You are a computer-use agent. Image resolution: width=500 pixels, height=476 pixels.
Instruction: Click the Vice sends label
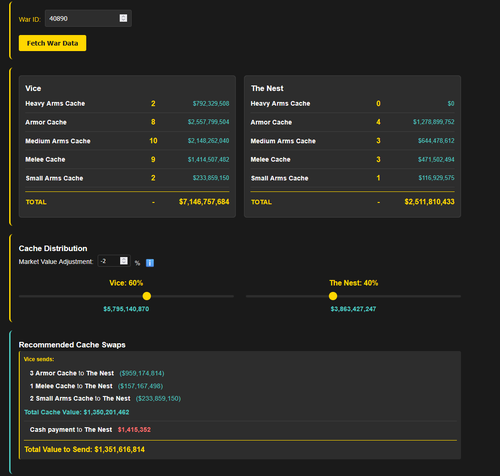(39, 359)
